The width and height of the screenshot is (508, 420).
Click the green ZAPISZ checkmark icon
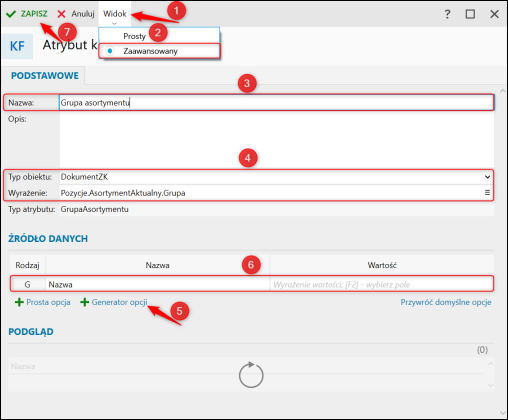11,14
